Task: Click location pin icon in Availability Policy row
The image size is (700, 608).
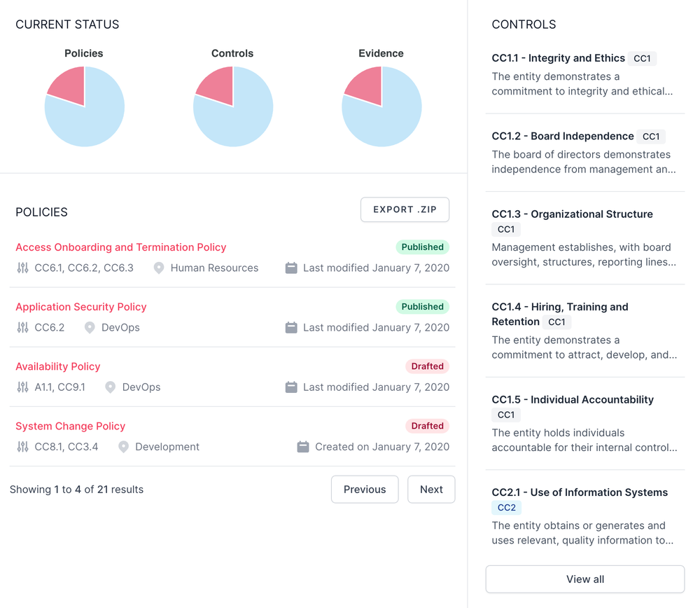Action: [110, 387]
